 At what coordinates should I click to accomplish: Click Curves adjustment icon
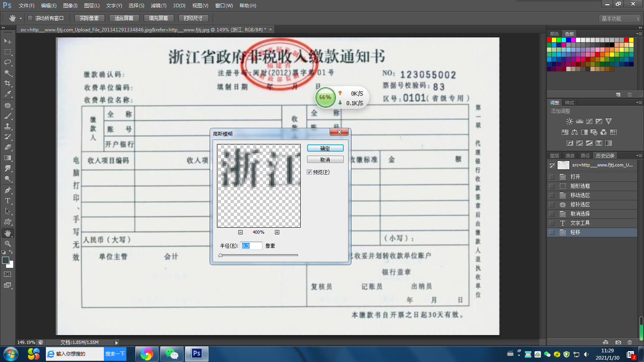(589, 121)
